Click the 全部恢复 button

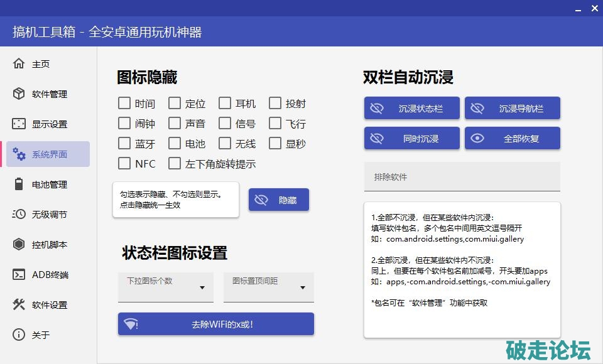pyautogui.click(x=513, y=138)
